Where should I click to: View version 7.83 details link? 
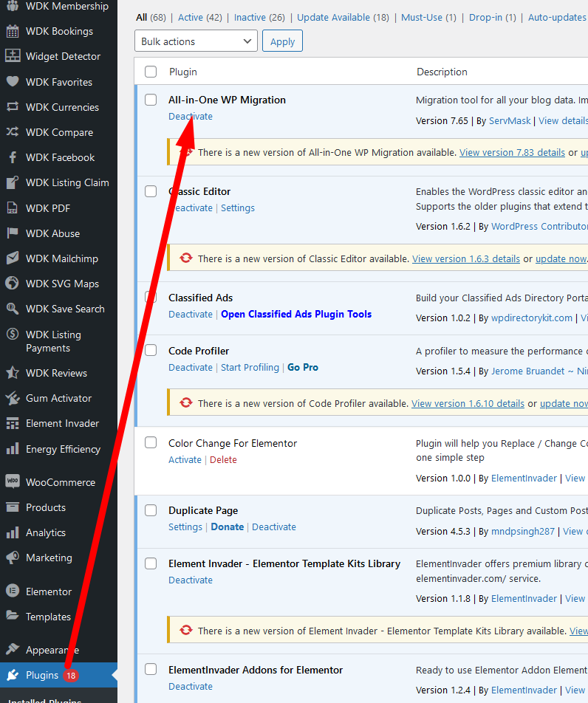coord(512,153)
